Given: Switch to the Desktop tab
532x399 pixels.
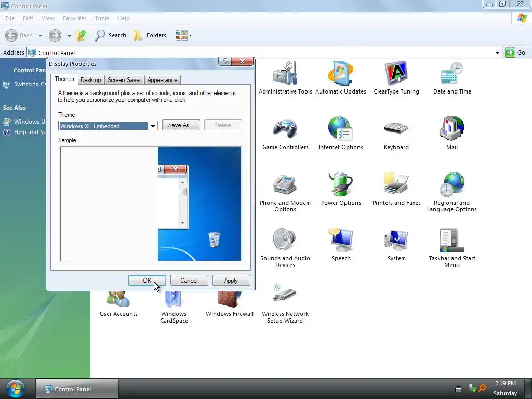Looking at the screenshot, I should pyautogui.click(x=90, y=80).
